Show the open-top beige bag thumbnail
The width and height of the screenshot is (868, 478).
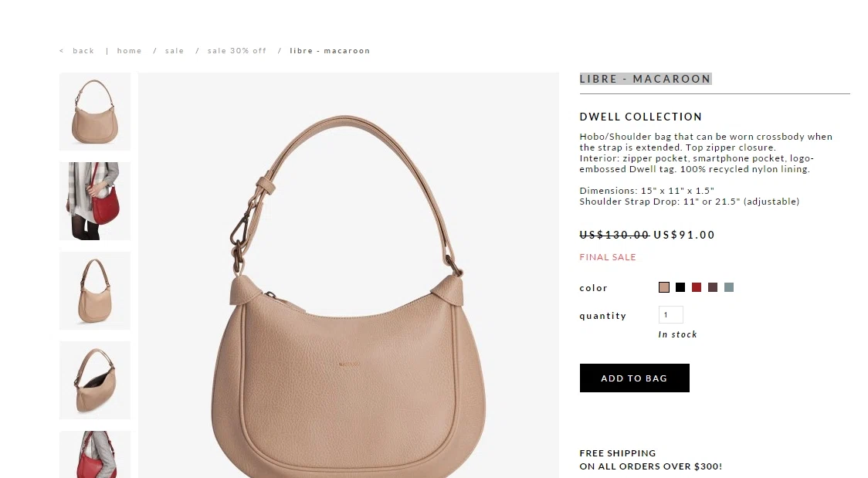[x=95, y=381]
